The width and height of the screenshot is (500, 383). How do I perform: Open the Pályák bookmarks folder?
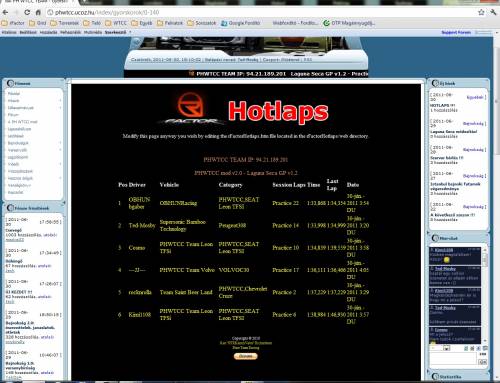point(170,23)
